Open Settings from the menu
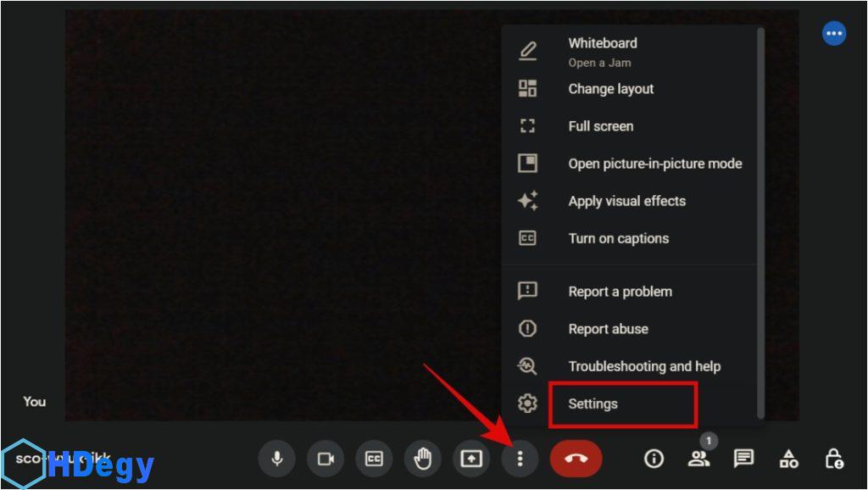Image resolution: width=868 pixels, height=490 pixels. tap(593, 404)
